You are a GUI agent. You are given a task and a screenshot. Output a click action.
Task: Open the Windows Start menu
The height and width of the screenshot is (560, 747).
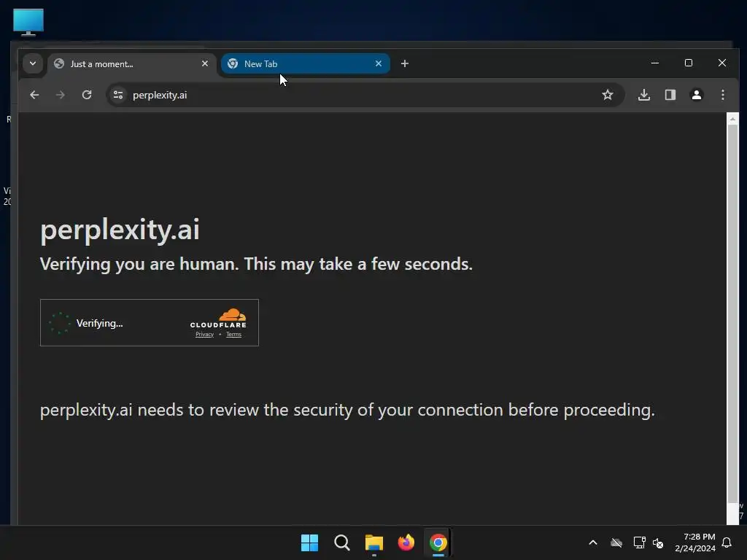click(309, 542)
